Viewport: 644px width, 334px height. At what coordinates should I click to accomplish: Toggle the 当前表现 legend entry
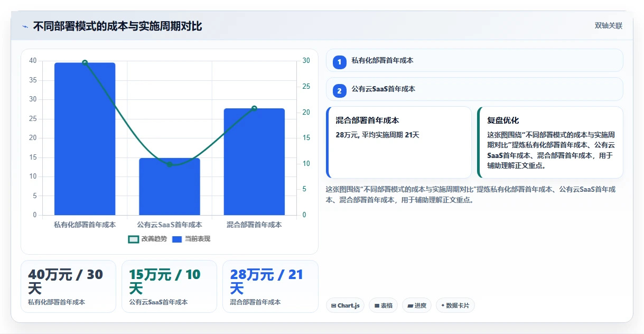pyautogui.click(x=191, y=239)
